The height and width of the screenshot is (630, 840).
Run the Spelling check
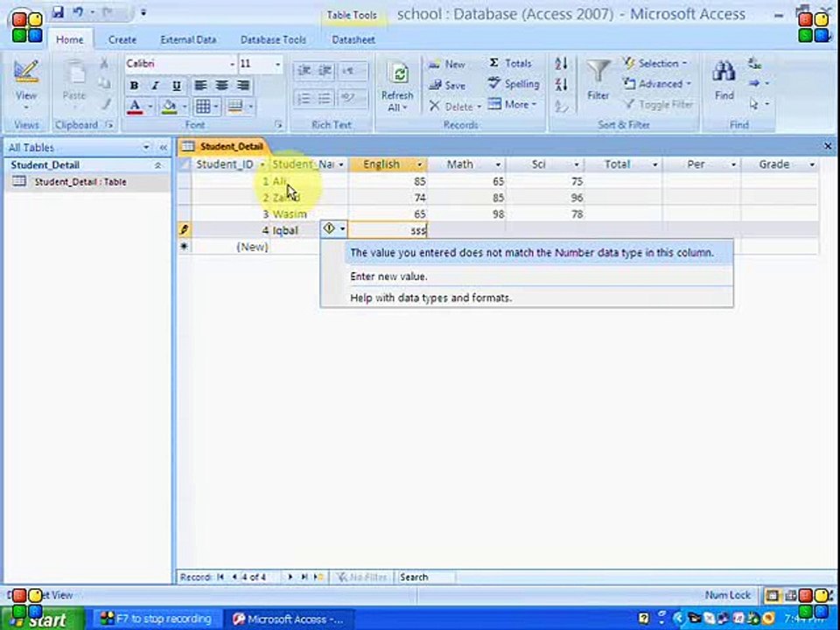[514, 84]
